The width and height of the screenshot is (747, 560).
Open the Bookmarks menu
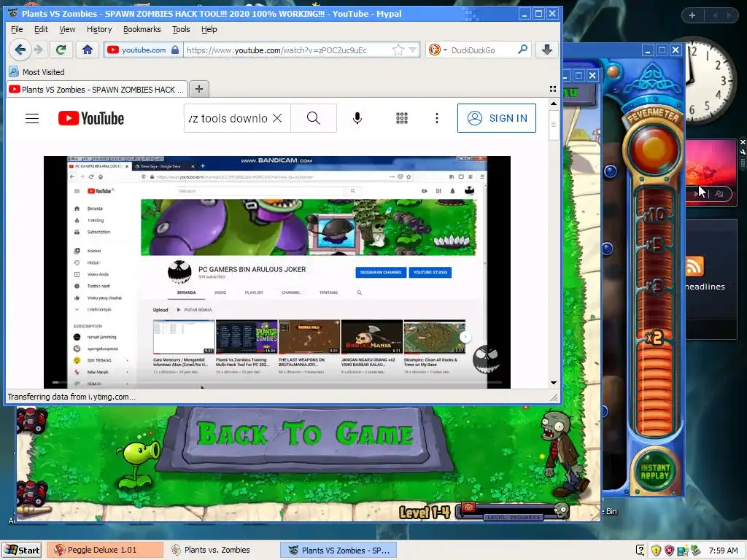[x=142, y=29]
